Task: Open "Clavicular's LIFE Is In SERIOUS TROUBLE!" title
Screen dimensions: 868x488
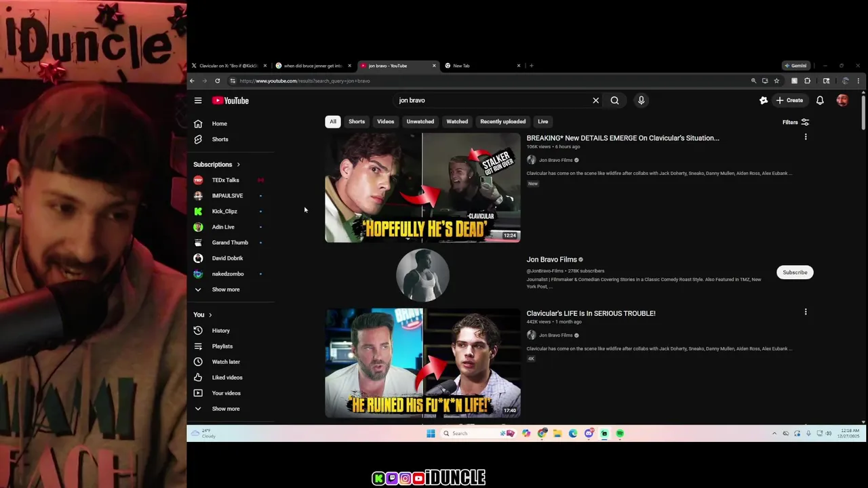Action: point(591,313)
